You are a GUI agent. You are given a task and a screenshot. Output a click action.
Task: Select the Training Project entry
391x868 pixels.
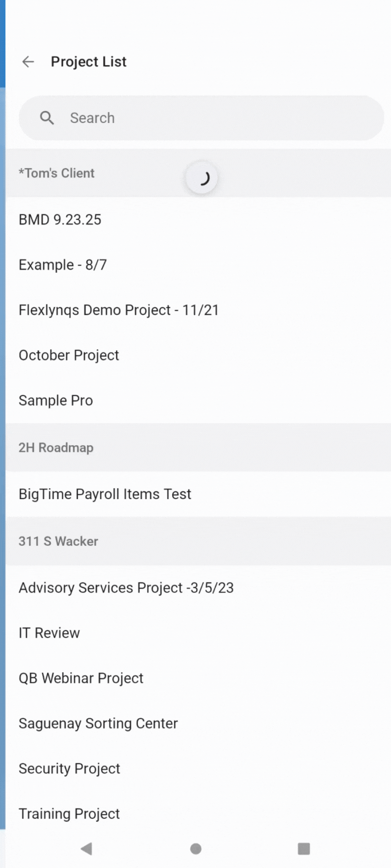pos(69,814)
